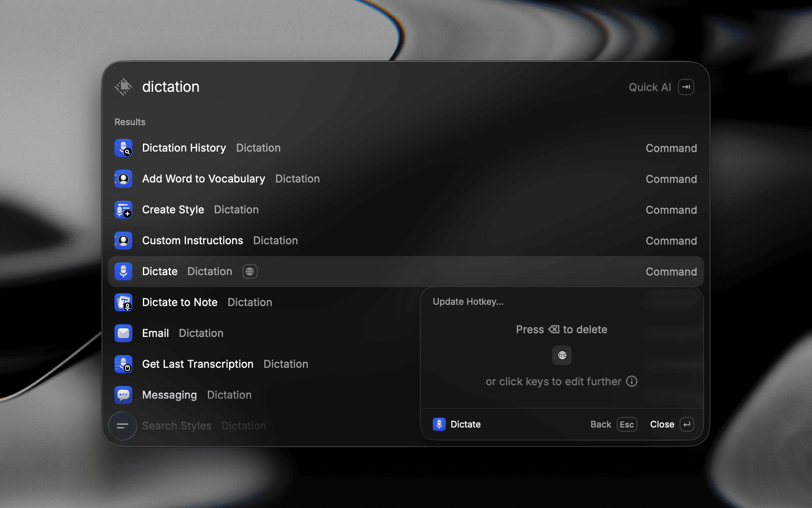
Task: Select the Add Word to Vocabulary result
Action: pyautogui.click(x=406, y=179)
